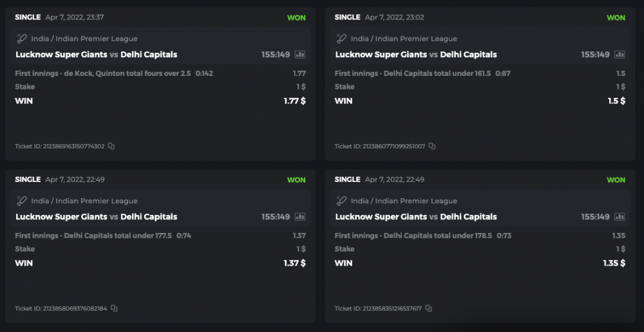Open India / Indian Premier League in under 177.5 ticket

(84, 201)
